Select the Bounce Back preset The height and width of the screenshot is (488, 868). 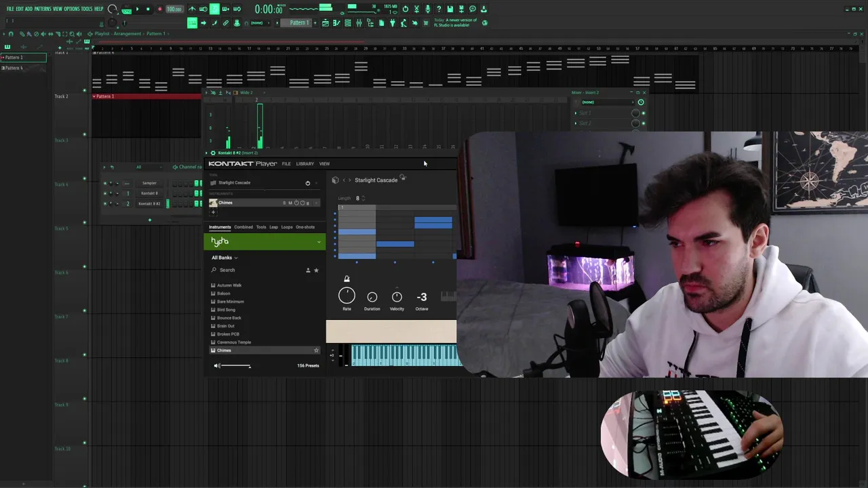[x=229, y=318]
